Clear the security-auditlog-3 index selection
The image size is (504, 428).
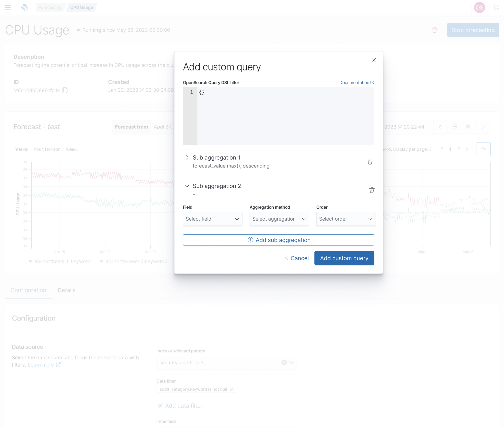tap(284, 362)
